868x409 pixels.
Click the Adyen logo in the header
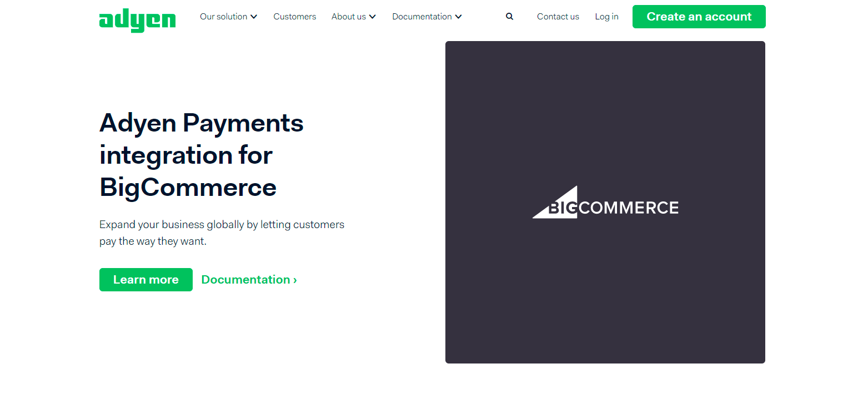[x=137, y=20]
